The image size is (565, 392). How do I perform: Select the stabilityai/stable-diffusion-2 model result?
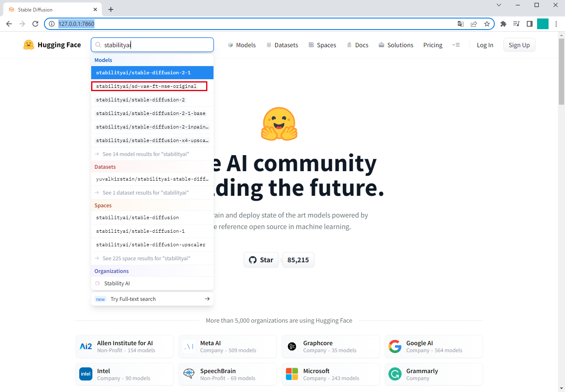pyautogui.click(x=152, y=100)
